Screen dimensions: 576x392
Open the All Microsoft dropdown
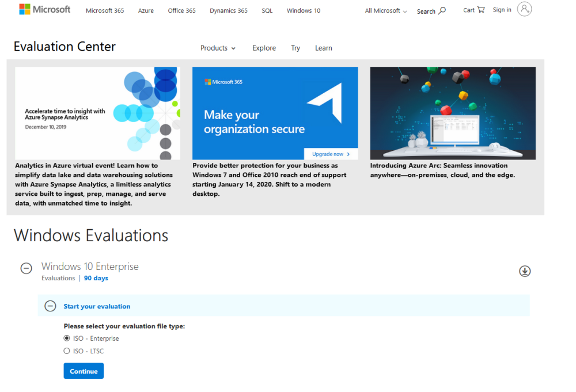tap(386, 11)
